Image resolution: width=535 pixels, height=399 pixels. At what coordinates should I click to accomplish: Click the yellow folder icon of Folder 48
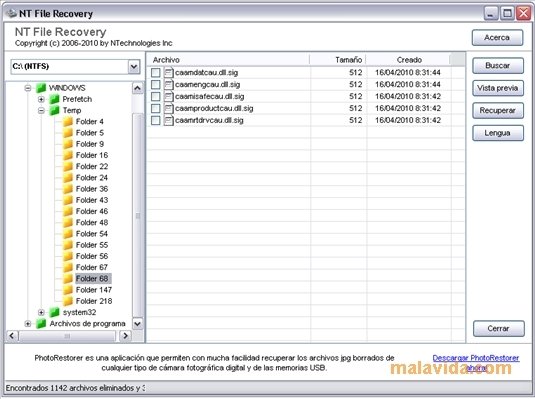(68, 223)
